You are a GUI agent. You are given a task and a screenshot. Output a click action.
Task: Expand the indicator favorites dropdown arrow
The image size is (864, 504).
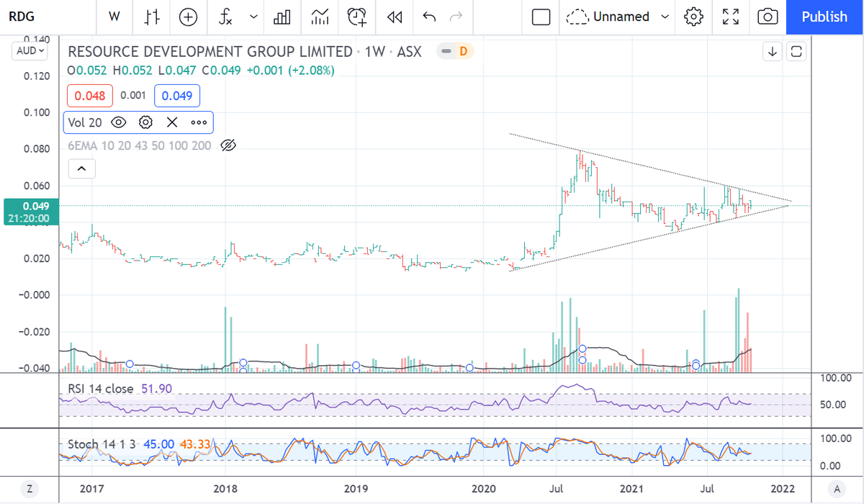[253, 17]
